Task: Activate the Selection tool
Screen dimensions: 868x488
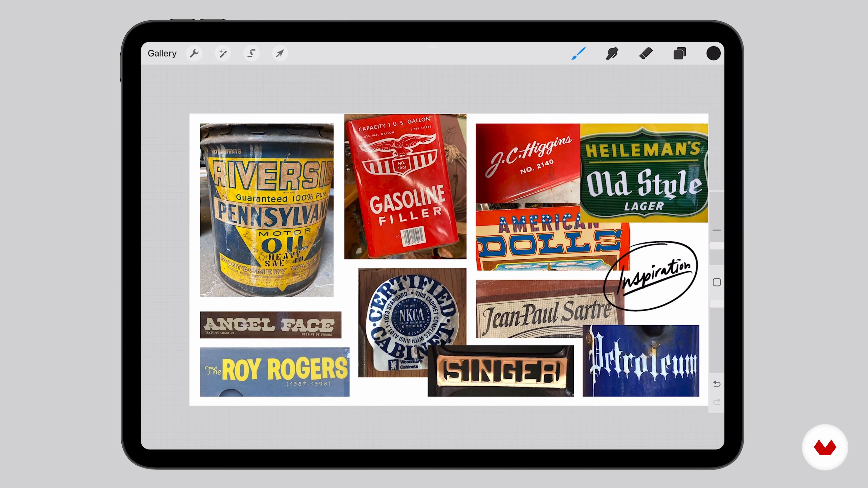Action: (x=251, y=53)
